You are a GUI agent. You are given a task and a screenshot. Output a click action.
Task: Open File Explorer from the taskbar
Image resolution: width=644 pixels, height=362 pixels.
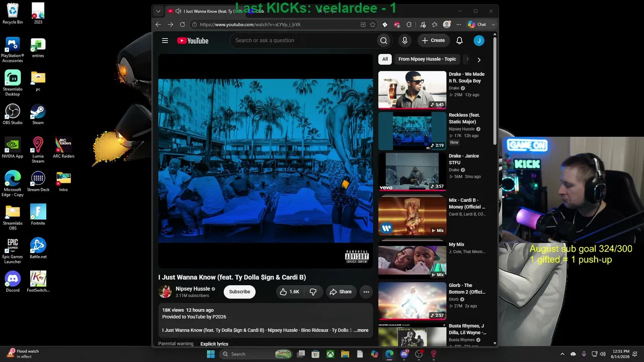(x=345, y=354)
